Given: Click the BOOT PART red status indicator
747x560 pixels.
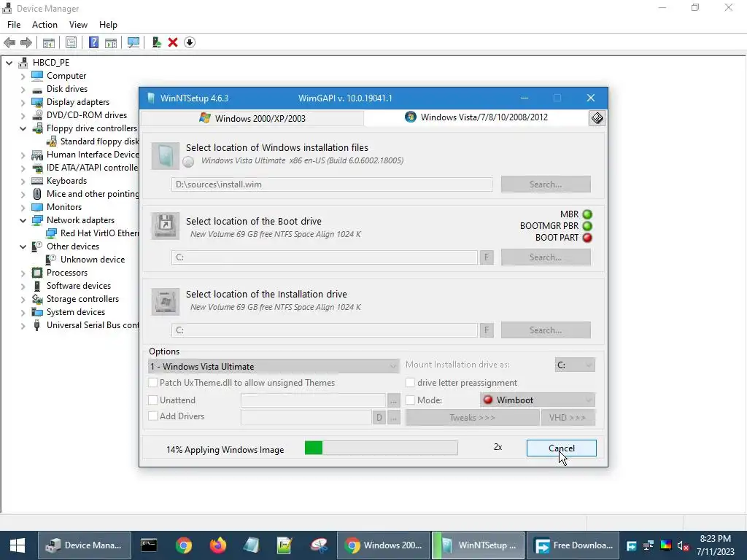Looking at the screenshot, I should coord(587,237).
